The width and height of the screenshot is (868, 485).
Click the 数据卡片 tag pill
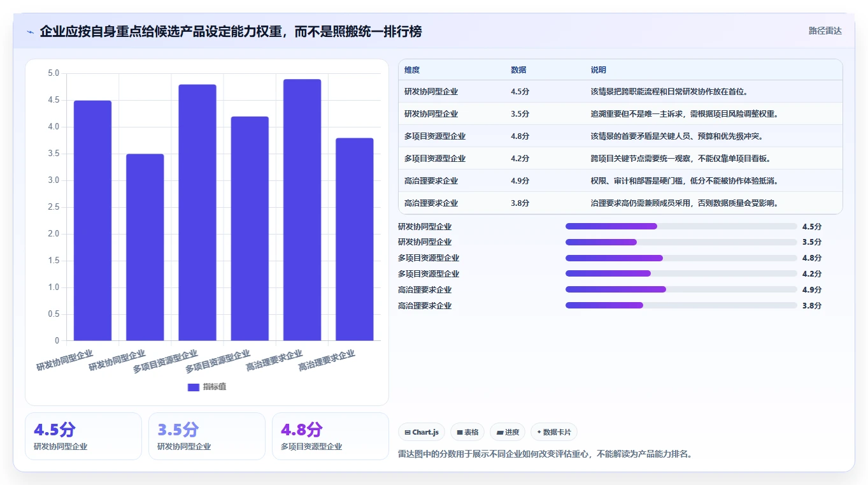554,432
